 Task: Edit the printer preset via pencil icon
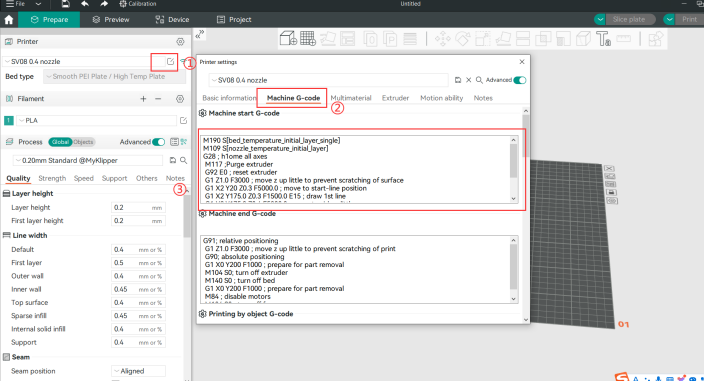[170, 61]
